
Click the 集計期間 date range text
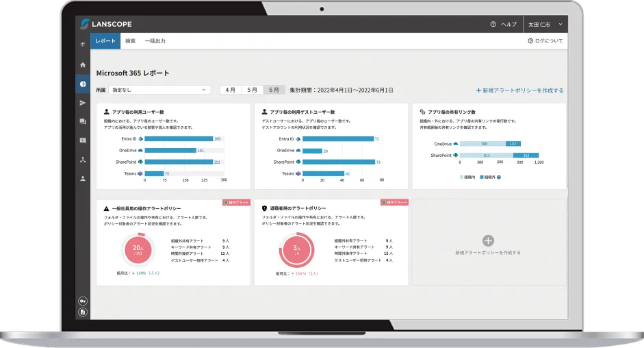[x=342, y=90]
